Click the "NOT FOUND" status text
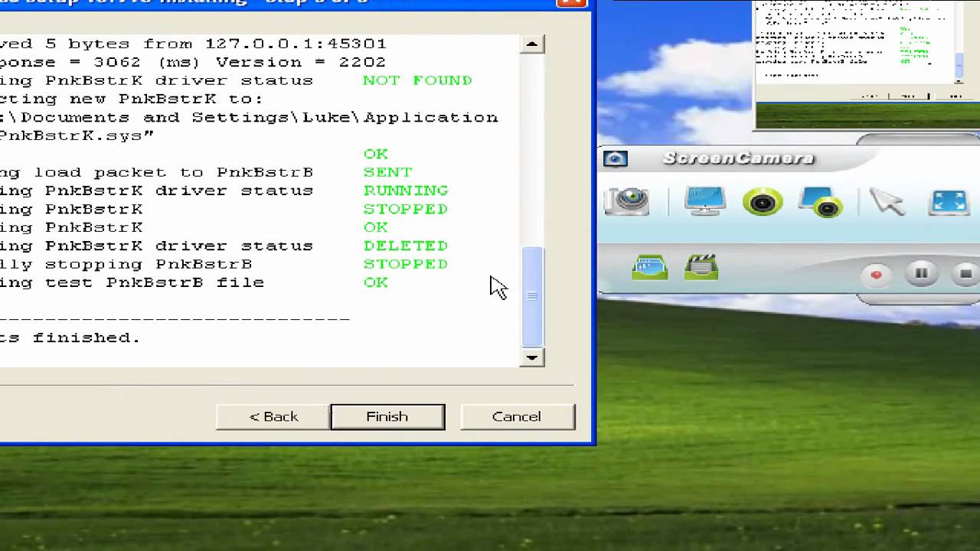This screenshot has height=551, width=980. (417, 80)
